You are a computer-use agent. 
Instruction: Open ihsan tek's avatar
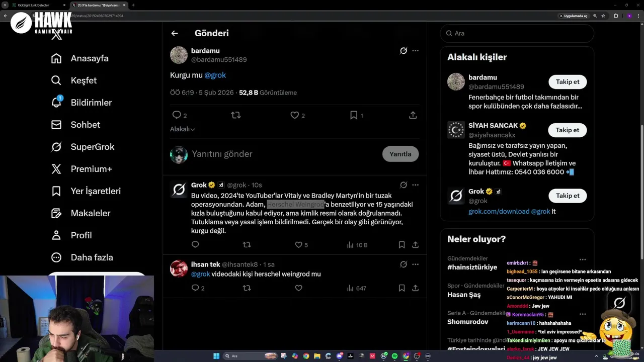coord(179,268)
